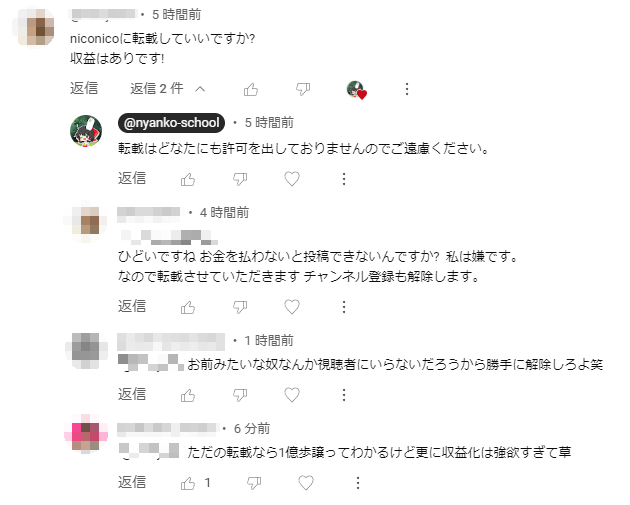The height and width of the screenshot is (505, 630).
Task: Open more options for the top comment
Action: (407, 89)
